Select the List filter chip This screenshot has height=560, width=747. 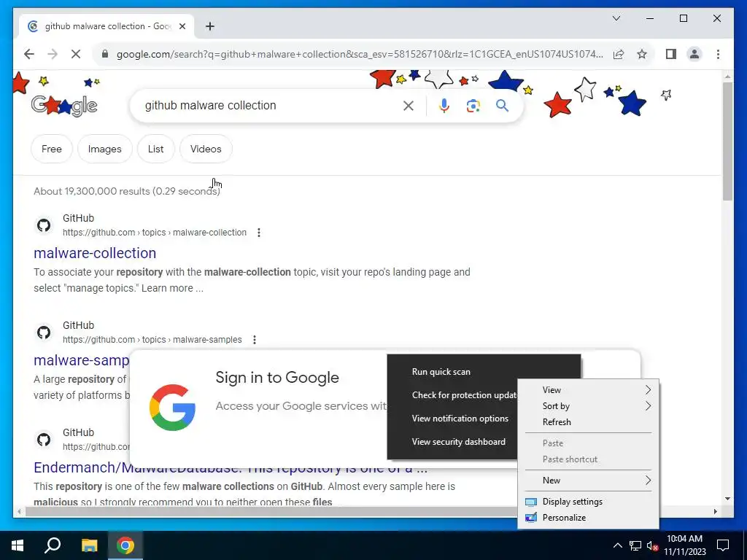point(156,149)
